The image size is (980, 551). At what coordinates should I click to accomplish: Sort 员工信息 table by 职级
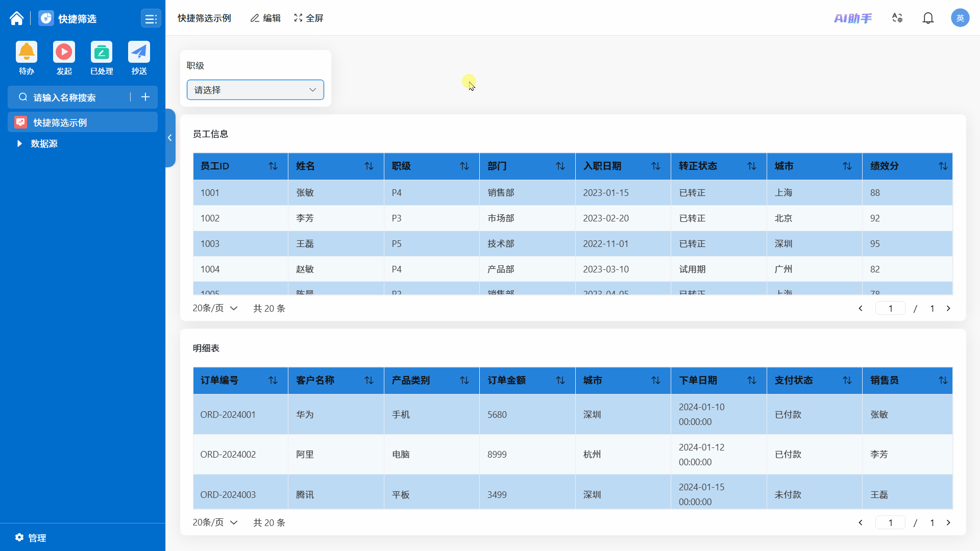(x=464, y=166)
